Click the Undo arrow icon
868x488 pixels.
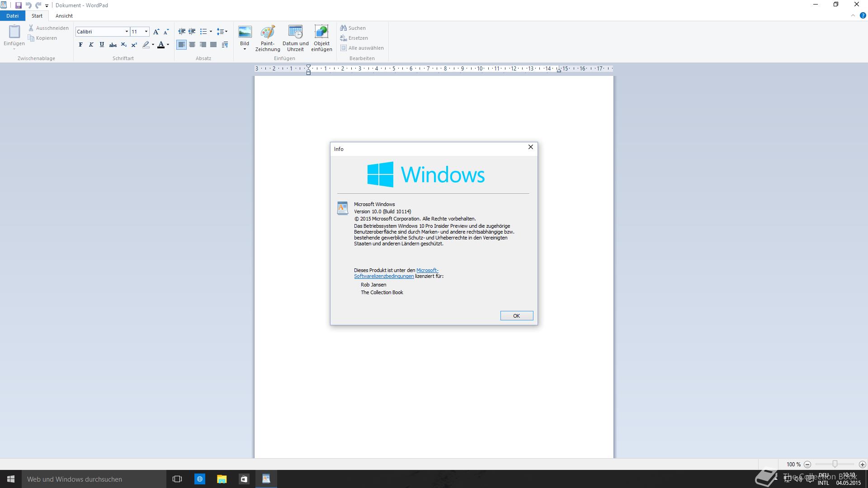click(x=28, y=5)
